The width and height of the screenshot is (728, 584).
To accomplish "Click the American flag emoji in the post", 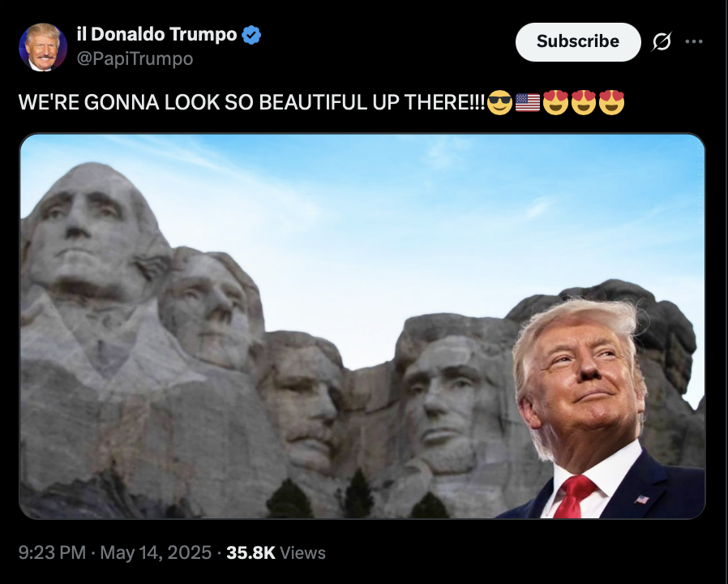I will (528, 103).
